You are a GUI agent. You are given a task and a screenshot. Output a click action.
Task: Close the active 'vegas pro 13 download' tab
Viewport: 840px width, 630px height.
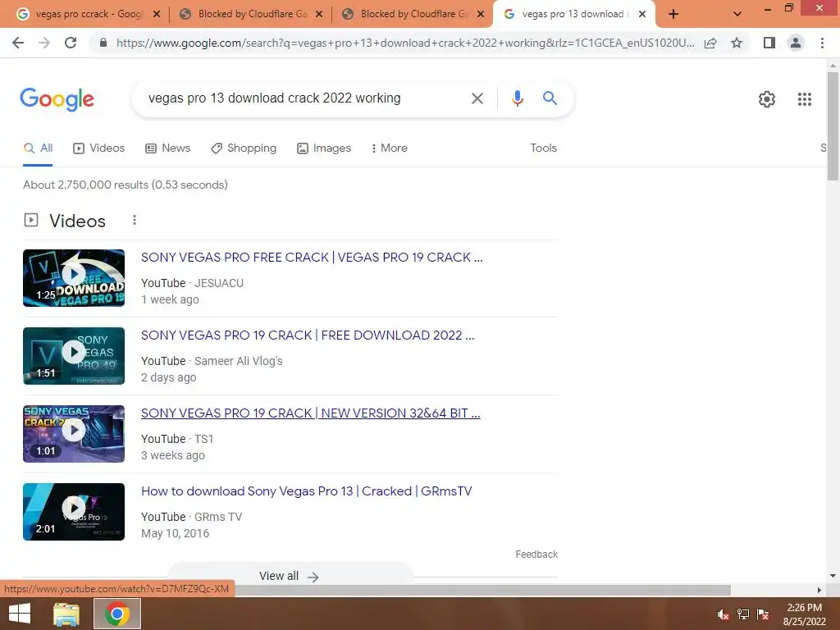pos(642,15)
